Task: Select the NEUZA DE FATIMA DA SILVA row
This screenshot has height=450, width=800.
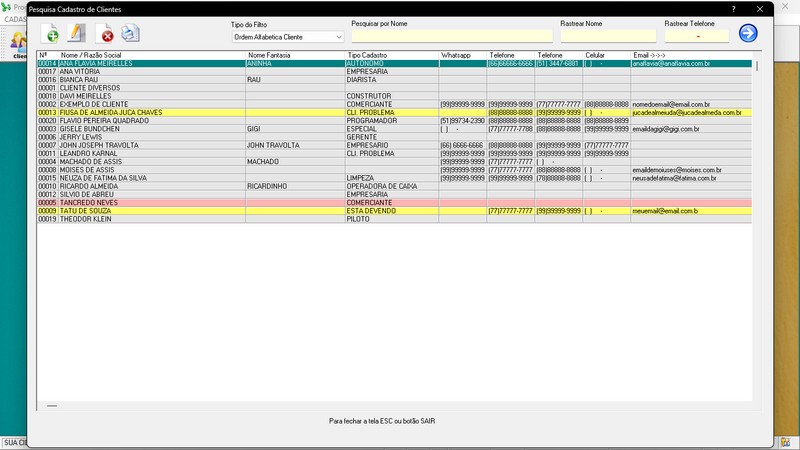Action: [394, 178]
